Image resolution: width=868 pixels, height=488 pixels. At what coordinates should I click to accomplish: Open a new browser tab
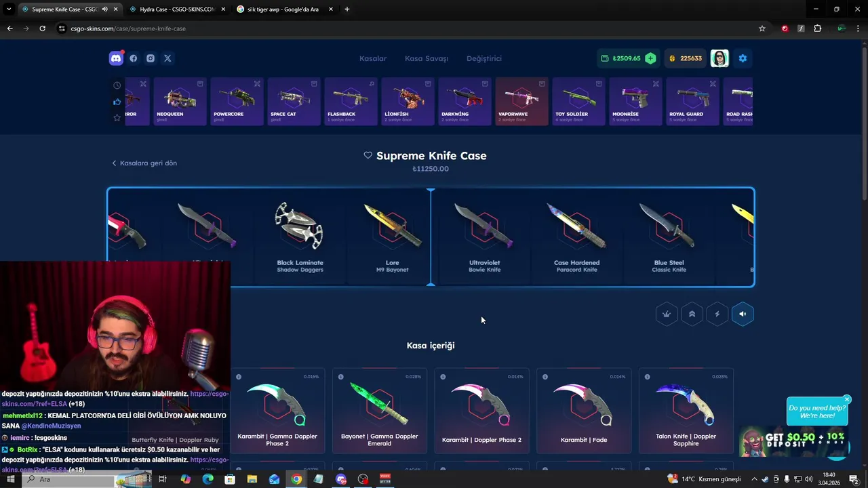click(347, 9)
